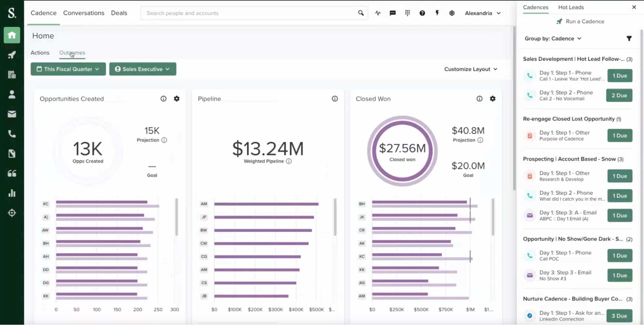Open the Sales Executive filter dropdown
The image size is (644, 325).
point(142,69)
